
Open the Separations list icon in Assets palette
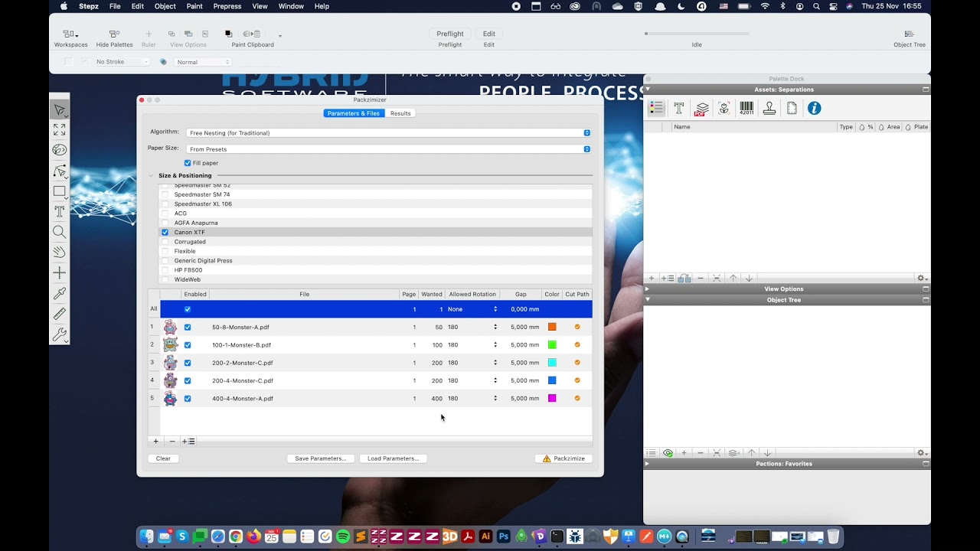[x=656, y=109]
